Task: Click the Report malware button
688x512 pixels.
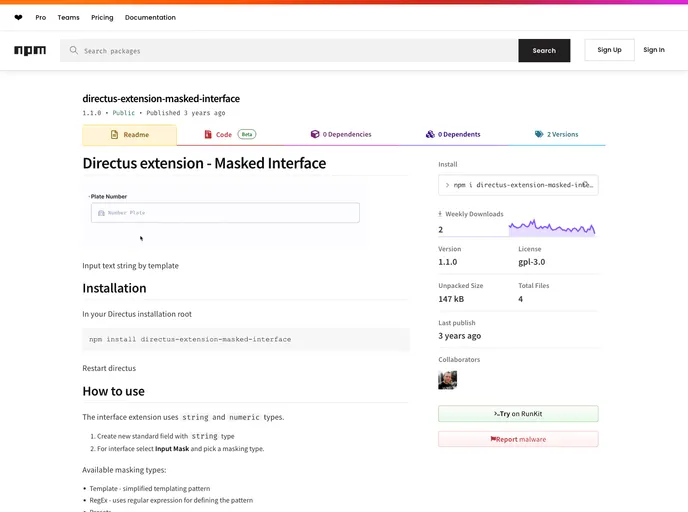Action: [518, 439]
